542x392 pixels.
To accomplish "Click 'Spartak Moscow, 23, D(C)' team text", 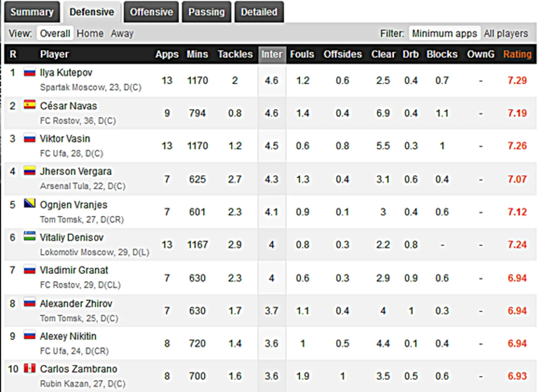I will tap(91, 87).
